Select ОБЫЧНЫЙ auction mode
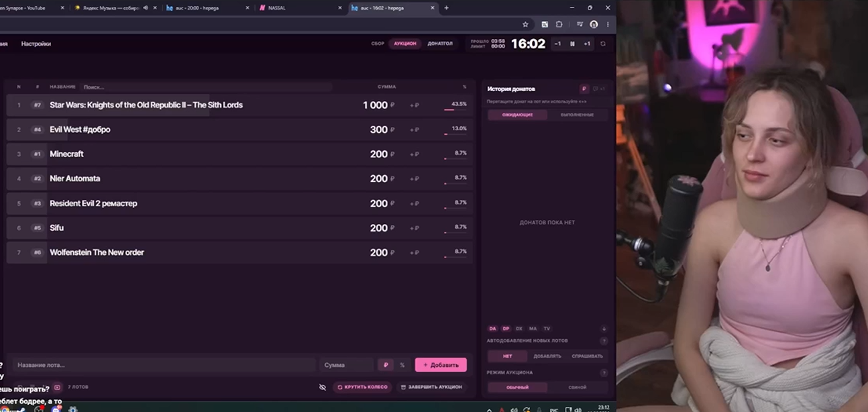Screen dimensions: 868x412 tap(517, 387)
